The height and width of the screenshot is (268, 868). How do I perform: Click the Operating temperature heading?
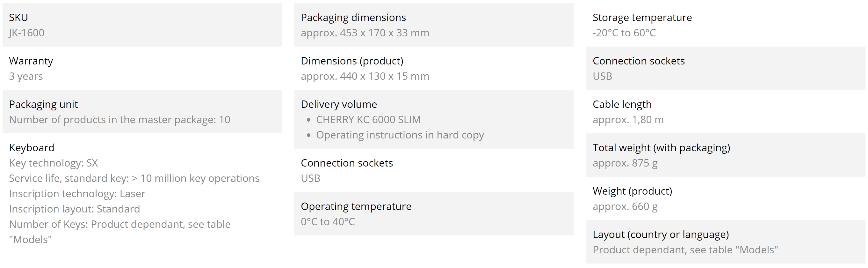(x=356, y=206)
